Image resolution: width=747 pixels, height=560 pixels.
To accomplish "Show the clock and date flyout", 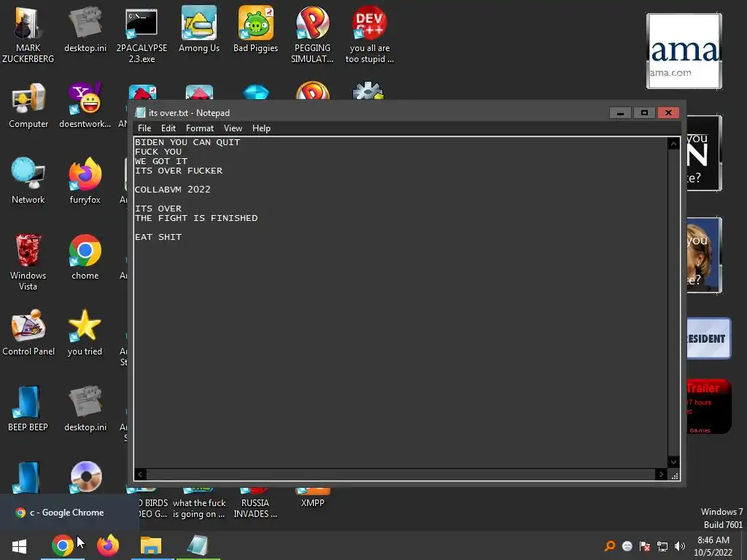I will pos(713,546).
